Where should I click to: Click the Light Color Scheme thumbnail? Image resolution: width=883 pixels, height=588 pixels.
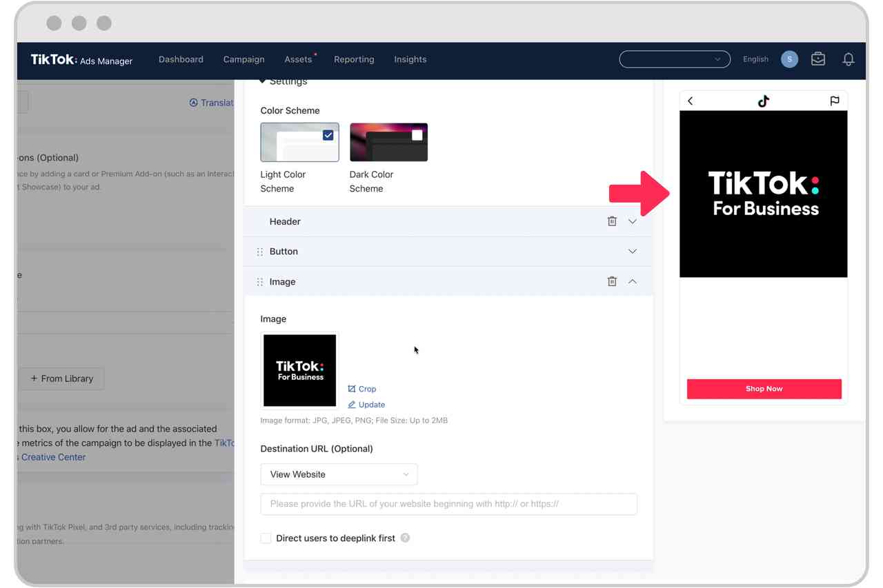[299, 142]
